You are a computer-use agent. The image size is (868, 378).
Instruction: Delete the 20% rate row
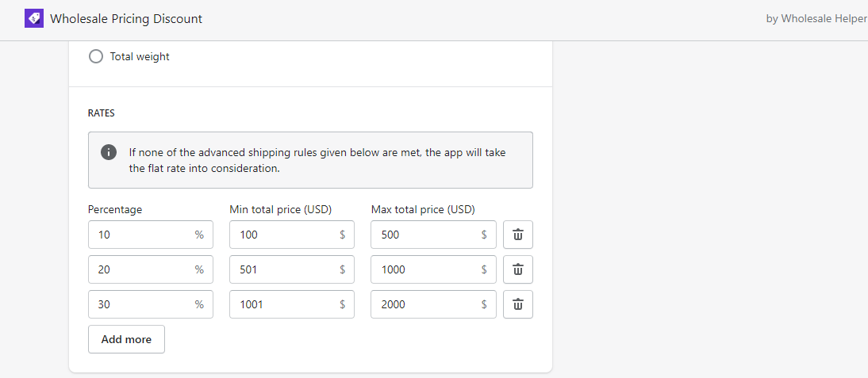(x=517, y=269)
